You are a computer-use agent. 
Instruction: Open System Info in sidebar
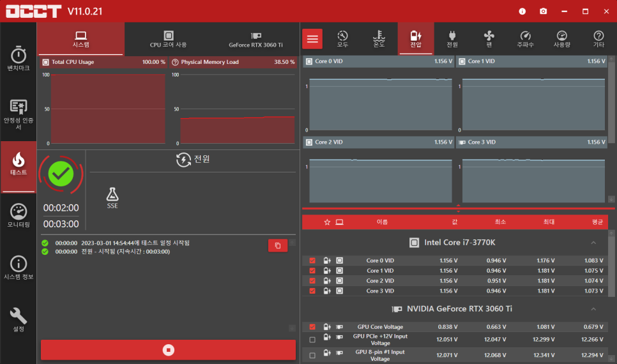[18, 268]
